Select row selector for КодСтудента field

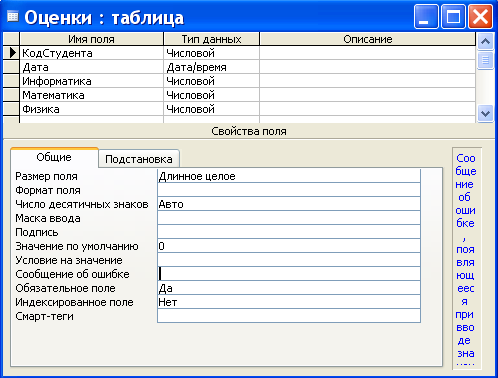(11, 53)
